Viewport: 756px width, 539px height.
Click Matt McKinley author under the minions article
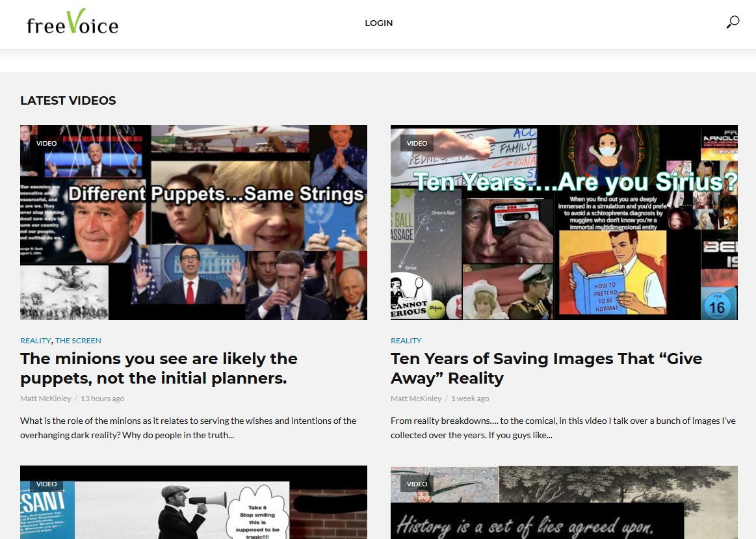[x=46, y=399]
